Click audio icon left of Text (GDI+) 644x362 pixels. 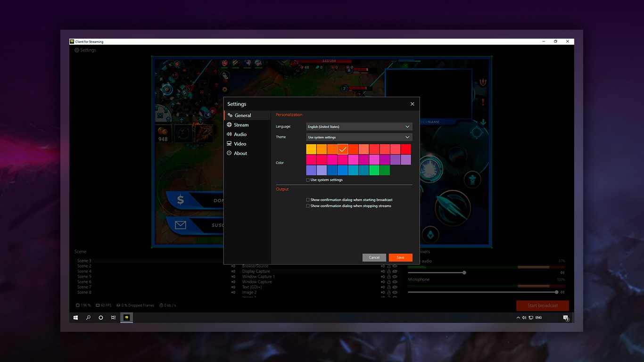[x=233, y=287]
